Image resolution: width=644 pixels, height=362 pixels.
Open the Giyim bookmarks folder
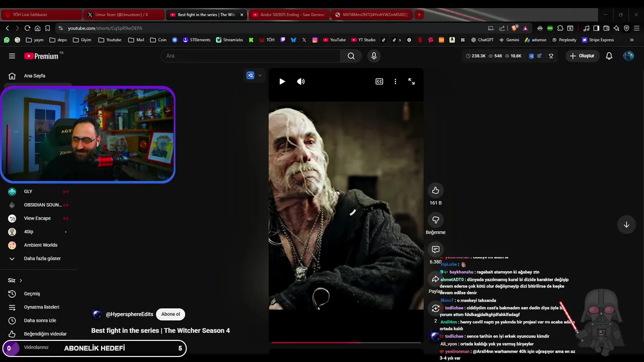click(82, 40)
